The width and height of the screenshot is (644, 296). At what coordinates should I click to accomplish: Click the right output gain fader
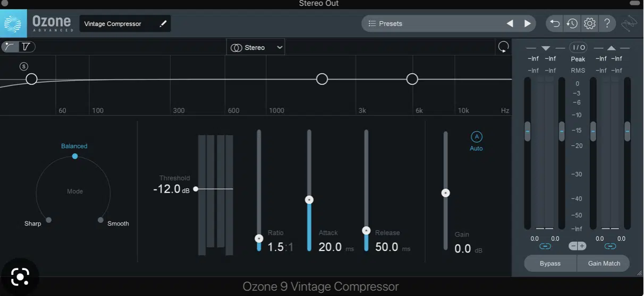tap(628, 131)
